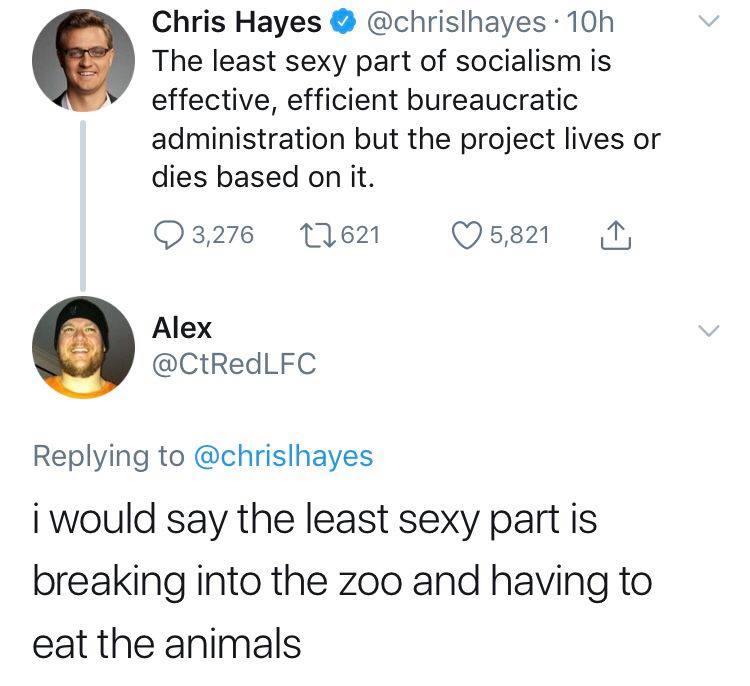Screen dimensions: 750x686
Task: Open Alex's reply about eating zoo animals
Action: (342, 581)
